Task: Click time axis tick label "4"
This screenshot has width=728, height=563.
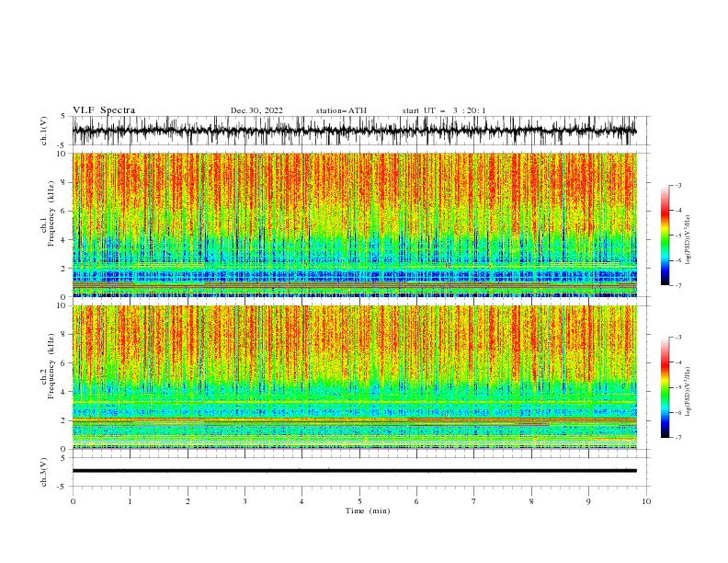Action: [x=301, y=501]
